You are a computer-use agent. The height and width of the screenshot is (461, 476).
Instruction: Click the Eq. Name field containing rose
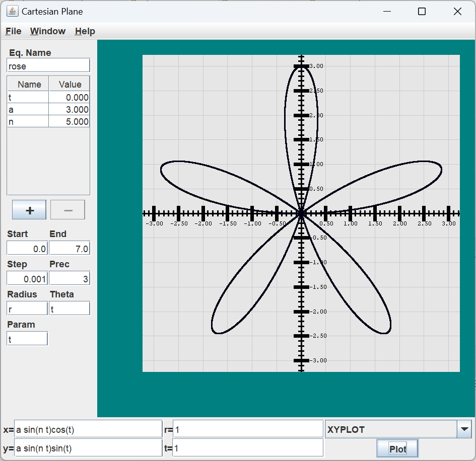tap(48, 66)
